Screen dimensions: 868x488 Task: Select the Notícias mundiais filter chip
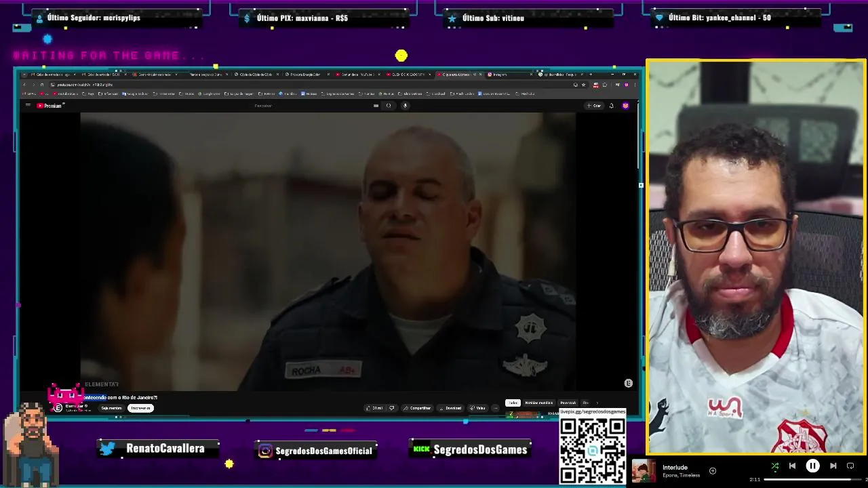[x=539, y=403]
